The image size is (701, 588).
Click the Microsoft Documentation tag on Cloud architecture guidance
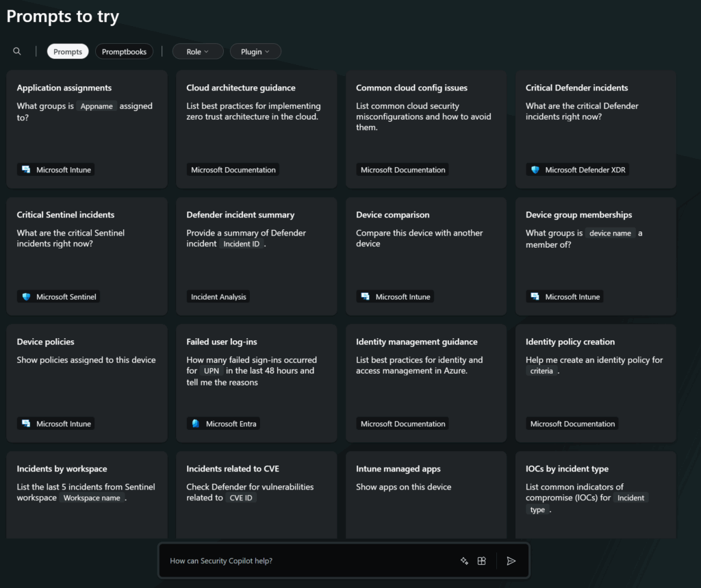click(x=233, y=170)
